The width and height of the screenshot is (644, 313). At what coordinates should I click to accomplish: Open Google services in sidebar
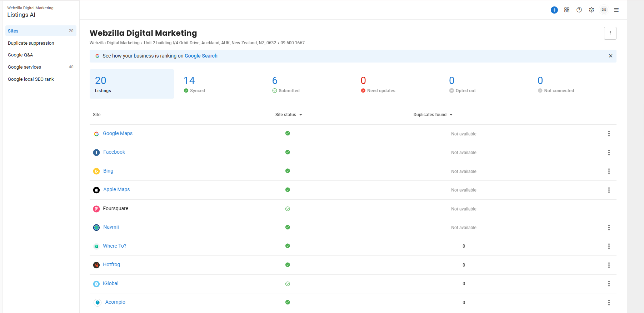coord(41,67)
